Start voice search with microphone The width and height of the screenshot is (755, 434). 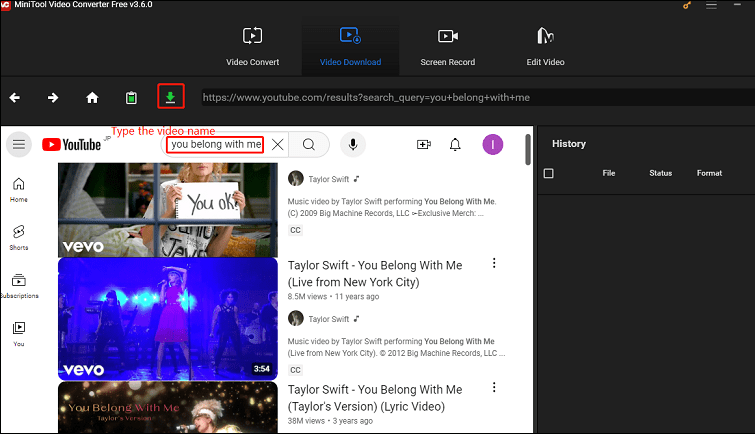(353, 145)
